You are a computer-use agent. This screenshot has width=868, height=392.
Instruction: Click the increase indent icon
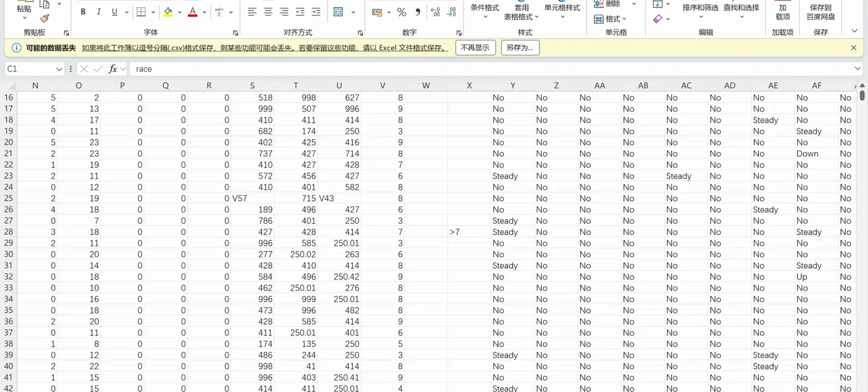coord(316,12)
